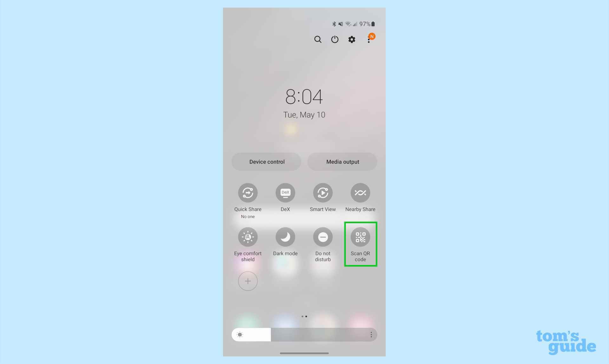This screenshot has width=609, height=364.
Task: Switch to Media output
Action: click(x=343, y=162)
